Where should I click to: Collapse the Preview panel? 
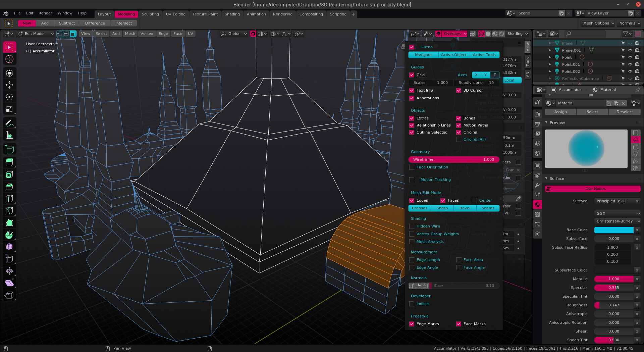547,123
